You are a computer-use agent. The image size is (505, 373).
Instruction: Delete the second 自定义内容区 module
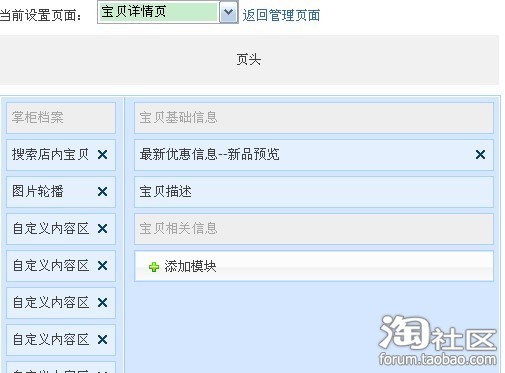(x=102, y=266)
